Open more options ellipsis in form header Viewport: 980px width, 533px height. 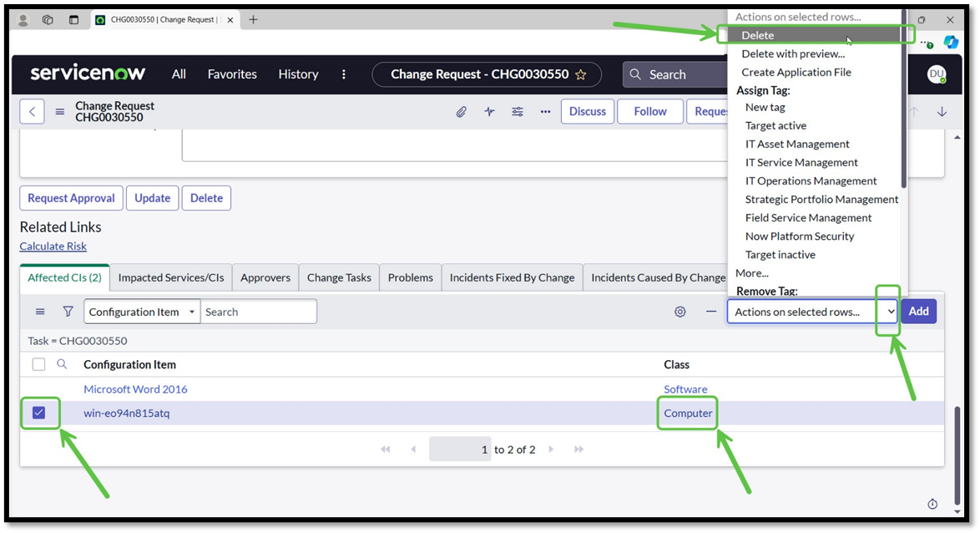click(546, 112)
